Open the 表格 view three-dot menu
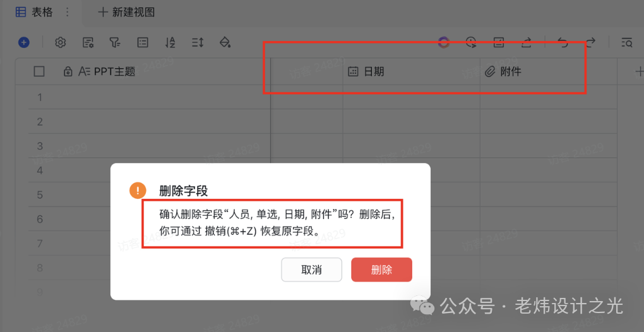Screen dimensions: 644x332 coord(68,13)
